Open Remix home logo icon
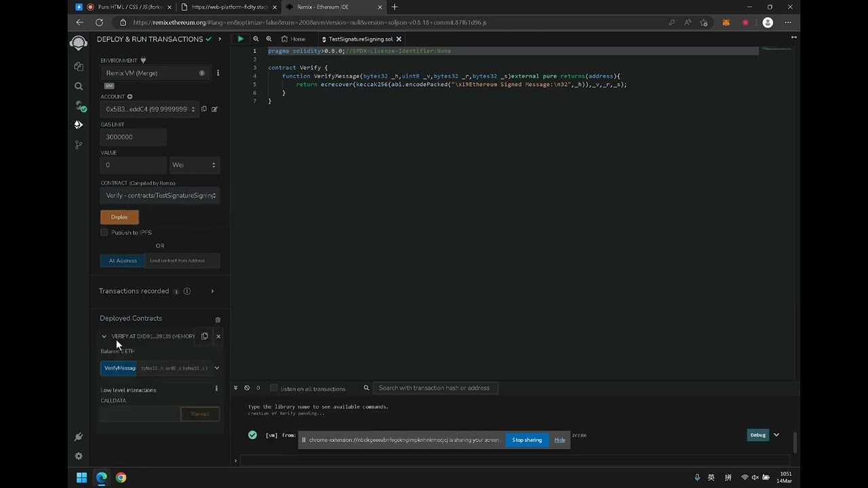Viewport: 868px width, 488px height. point(79,43)
